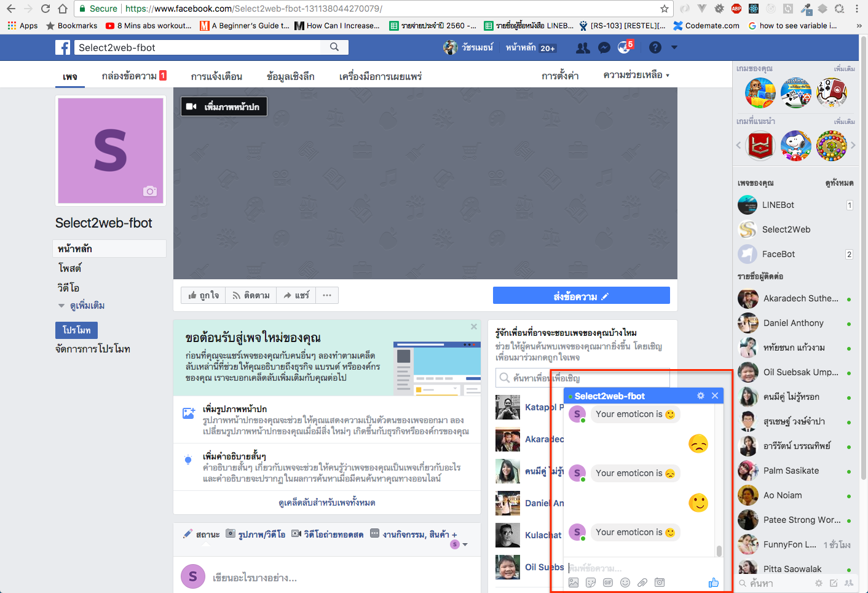Click the AdBlock Plus extension icon
This screenshot has width=868, height=593.
pyautogui.click(x=736, y=9)
